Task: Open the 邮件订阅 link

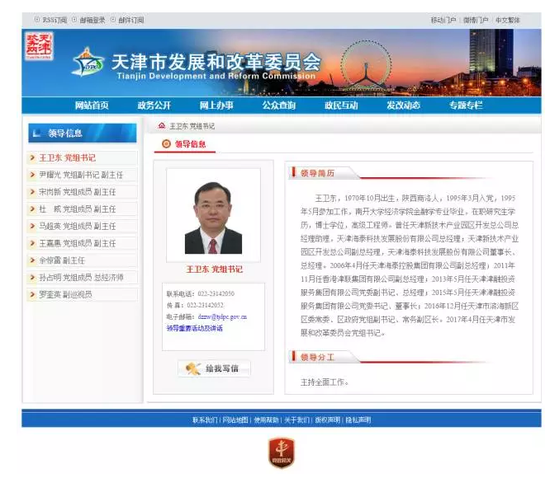Action: point(131,20)
